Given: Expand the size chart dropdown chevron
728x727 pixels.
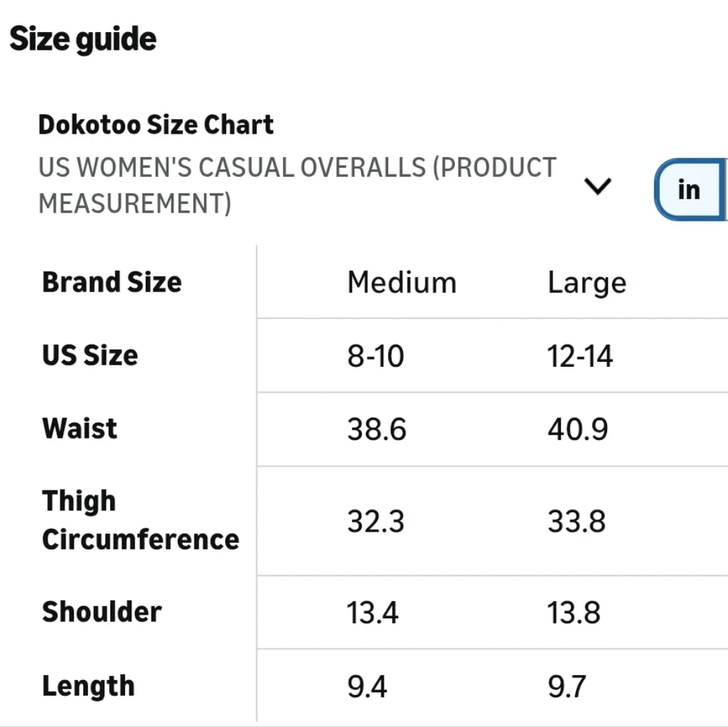Looking at the screenshot, I should pos(598,187).
